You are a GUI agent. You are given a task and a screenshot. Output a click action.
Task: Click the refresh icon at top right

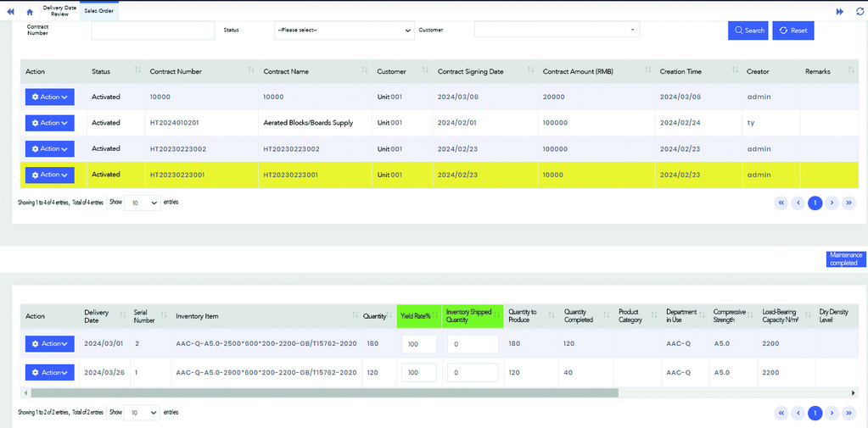tap(859, 11)
